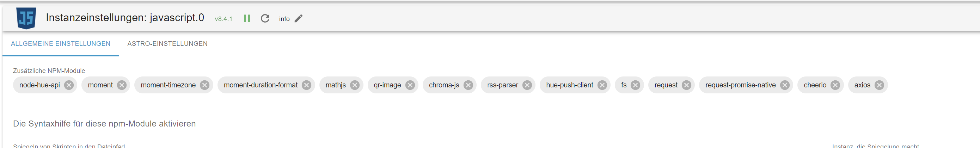This screenshot has width=980, height=148.
Task: Remove the moment module chip
Action: click(x=122, y=85)
